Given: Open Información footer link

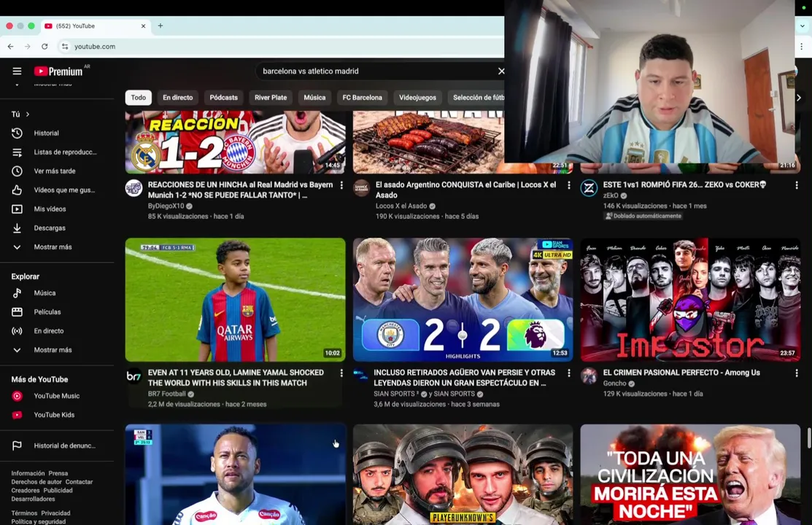Looking at the screenshot, I should [x=28, y=473].
